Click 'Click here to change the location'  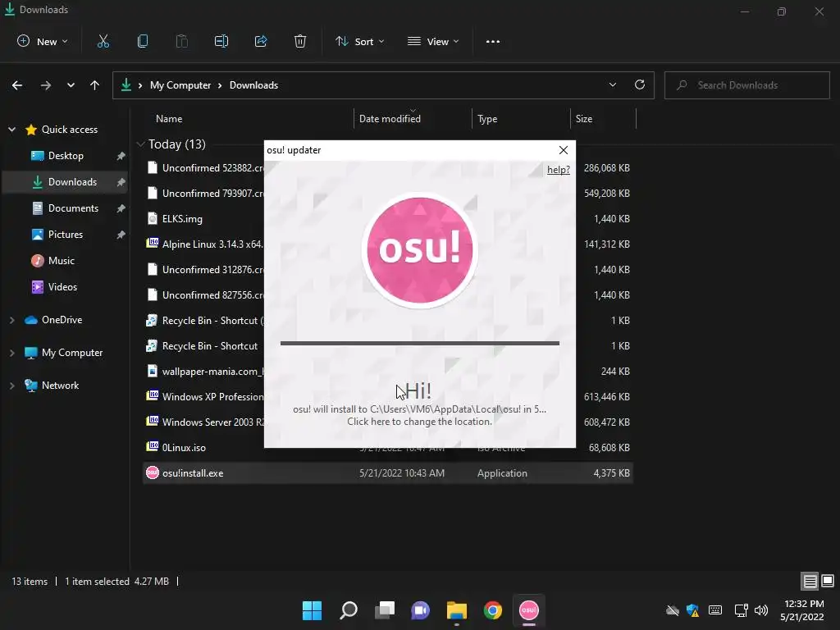point(419,422)
